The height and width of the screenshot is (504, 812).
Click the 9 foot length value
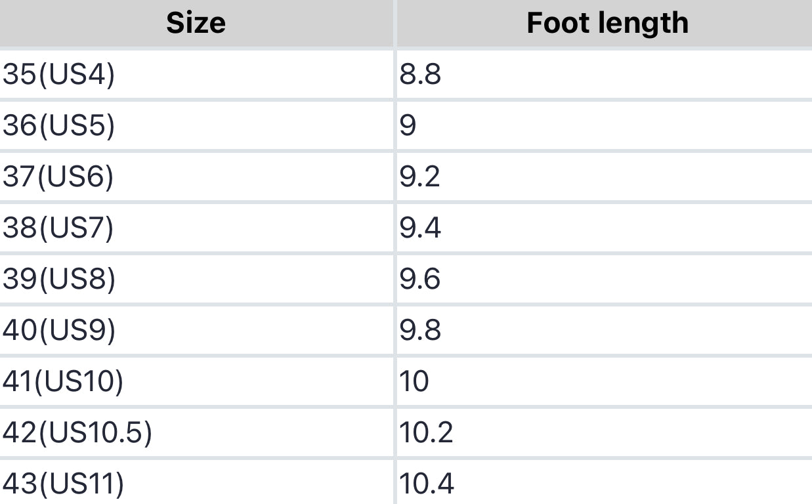[408, 126]
